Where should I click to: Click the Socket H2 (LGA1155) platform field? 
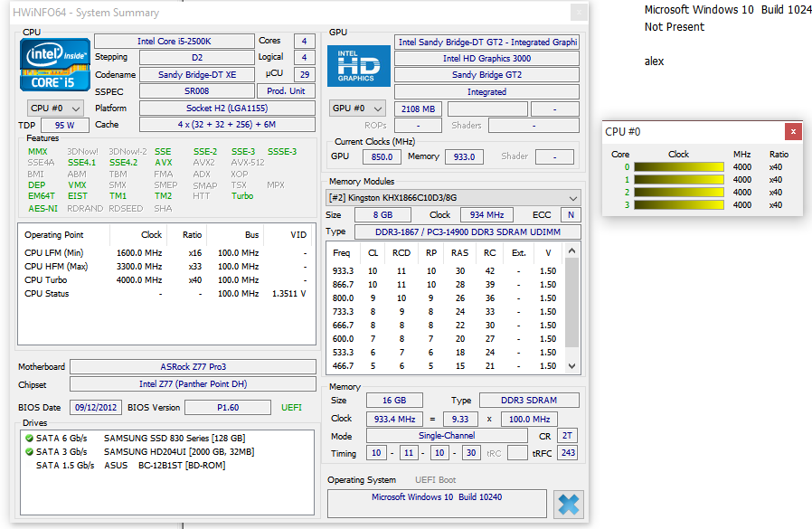[x=227, y=109]
